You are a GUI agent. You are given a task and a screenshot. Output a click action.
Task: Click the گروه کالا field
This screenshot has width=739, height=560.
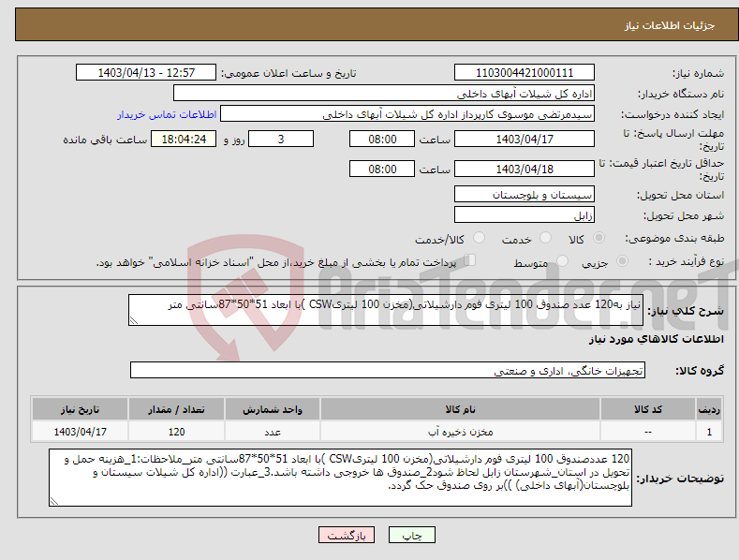[x=388, y=371]
